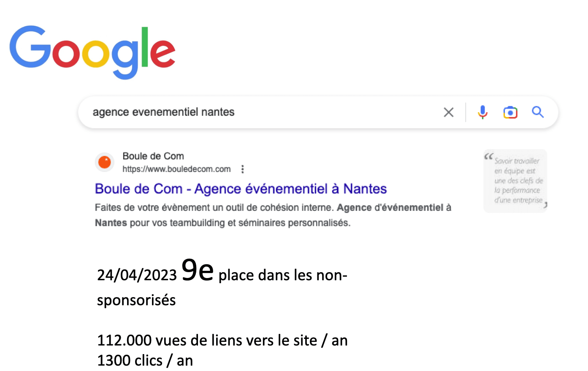Click the 'Boule de Com' site name
This screenshot has height=371, width=588.
(153, 156)
